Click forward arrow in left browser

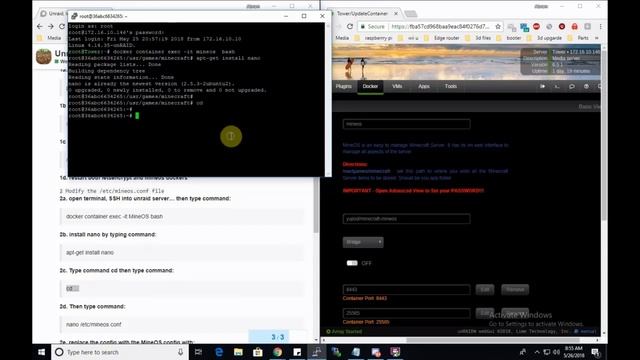point(51,26)
